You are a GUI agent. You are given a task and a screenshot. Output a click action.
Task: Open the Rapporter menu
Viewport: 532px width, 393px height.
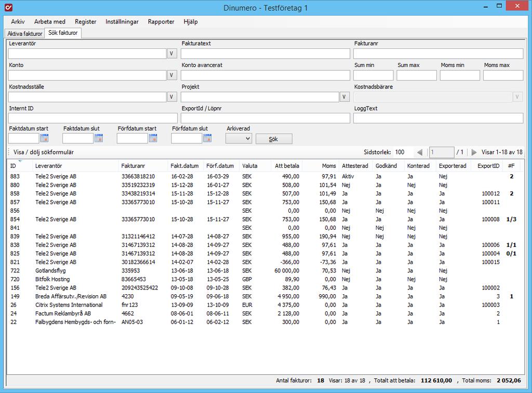click(x=161, y=21)
